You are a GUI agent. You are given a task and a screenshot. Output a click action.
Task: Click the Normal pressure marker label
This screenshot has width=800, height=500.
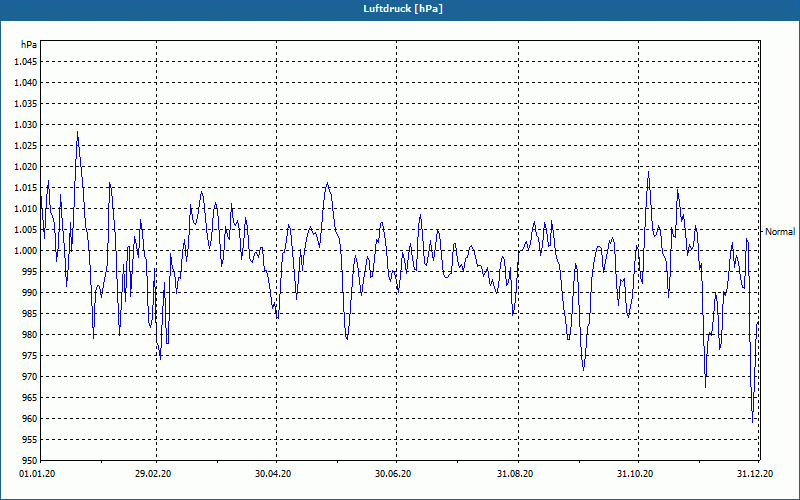pyautogui.click(x=780, y=232)
